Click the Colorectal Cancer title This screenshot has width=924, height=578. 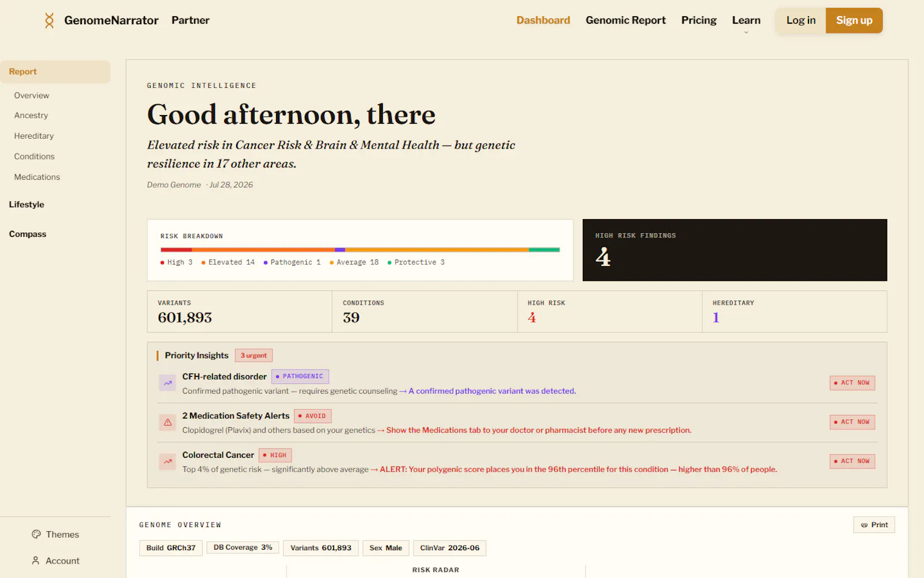(218, 455)
